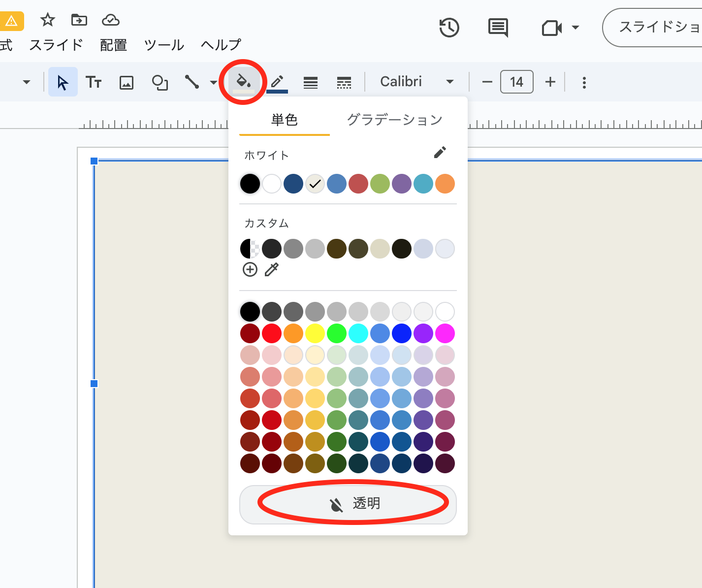702x588 pixels.
Task: Expand the Calibri font dropdown
Action: (x=449, y=82)
